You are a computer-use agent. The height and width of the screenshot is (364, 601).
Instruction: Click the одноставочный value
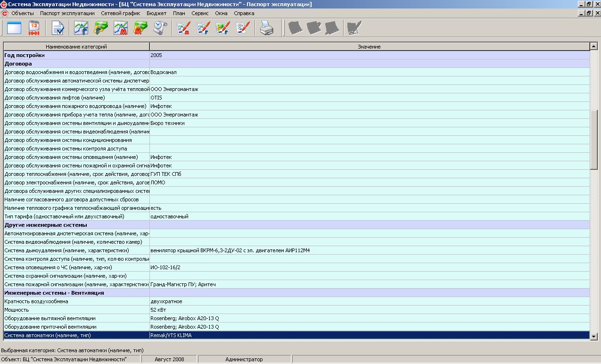pyautogui.click(x=169, y=216)
